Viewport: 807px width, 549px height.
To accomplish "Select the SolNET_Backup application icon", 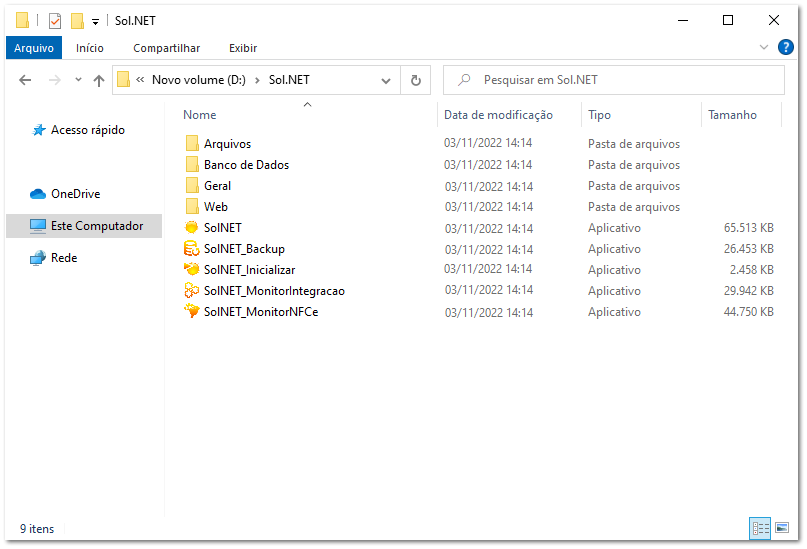I will [x=191, y=249].
